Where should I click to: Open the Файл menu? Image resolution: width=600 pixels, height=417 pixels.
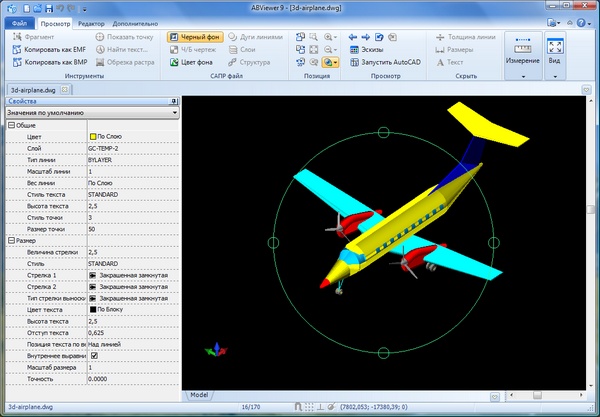click(21, 21)
